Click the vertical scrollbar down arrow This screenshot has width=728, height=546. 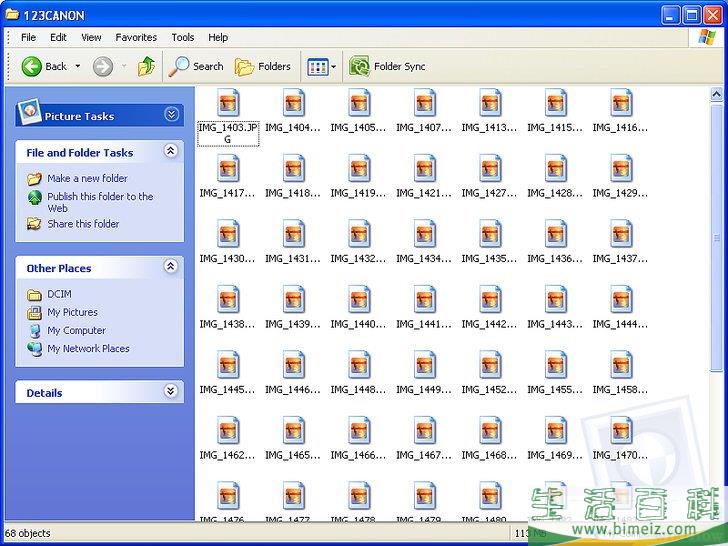[716, 515]
